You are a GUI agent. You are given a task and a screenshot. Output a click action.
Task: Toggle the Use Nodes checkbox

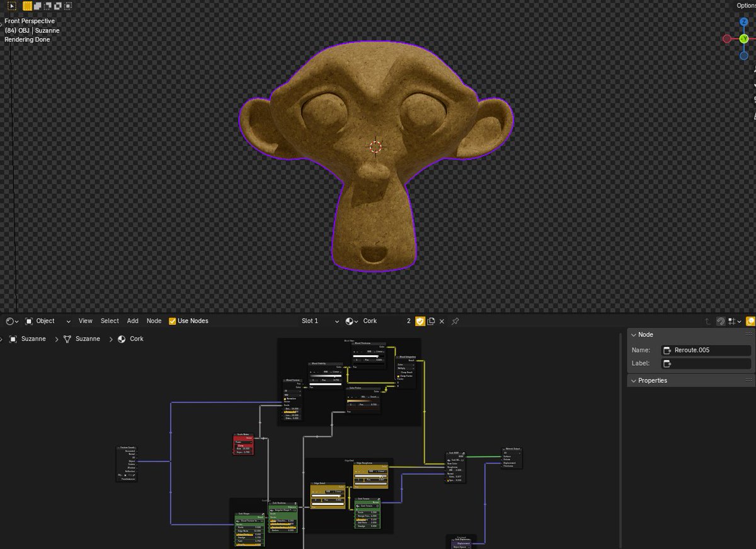[x=173, y=321]
